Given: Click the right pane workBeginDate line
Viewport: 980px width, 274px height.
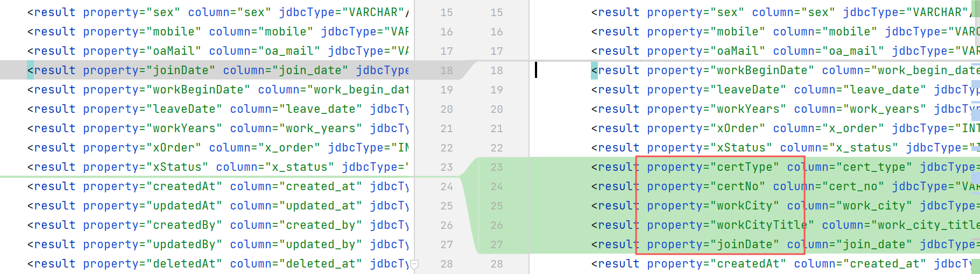Looking at the screenshot, I should point(753,70).
